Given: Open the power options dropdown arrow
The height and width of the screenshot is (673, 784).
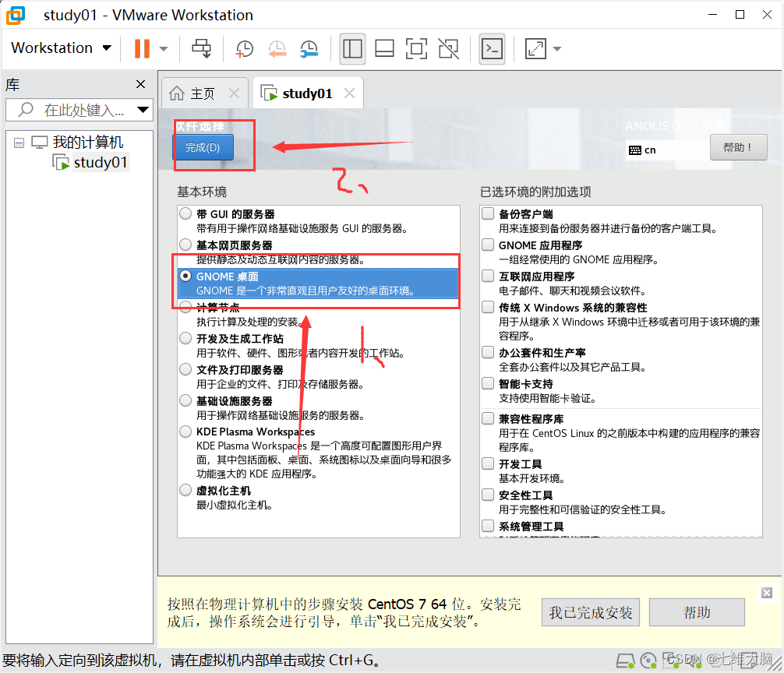Looking at the screenshot, I should pos(164,48).
